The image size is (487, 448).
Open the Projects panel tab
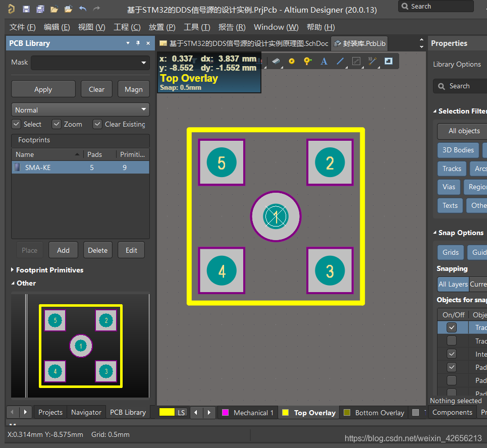coord(50,412)
